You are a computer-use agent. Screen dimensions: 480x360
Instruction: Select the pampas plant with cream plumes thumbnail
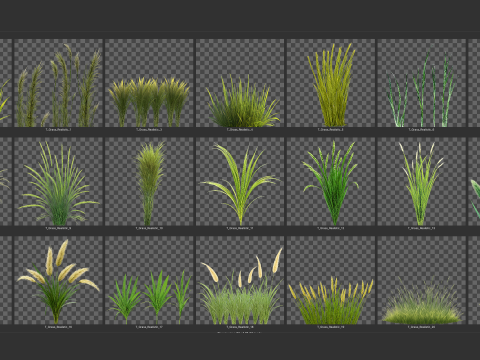tap(58, 280)
